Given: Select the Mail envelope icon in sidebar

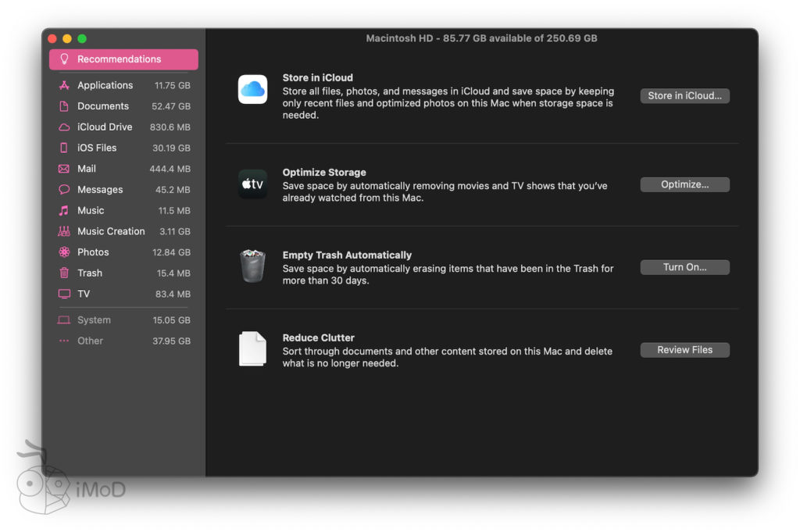Looking at the screenshot, I should point(64,169).
